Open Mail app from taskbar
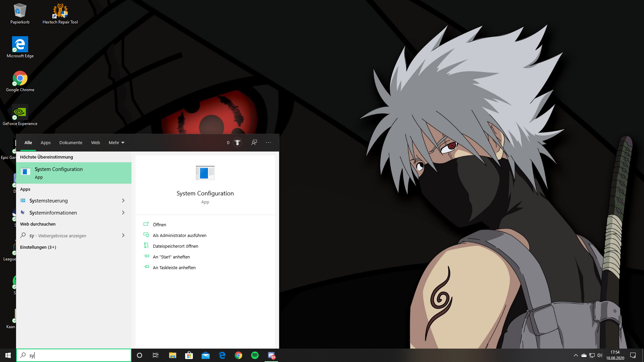This screenshot has width=644, height=362. 205,355
